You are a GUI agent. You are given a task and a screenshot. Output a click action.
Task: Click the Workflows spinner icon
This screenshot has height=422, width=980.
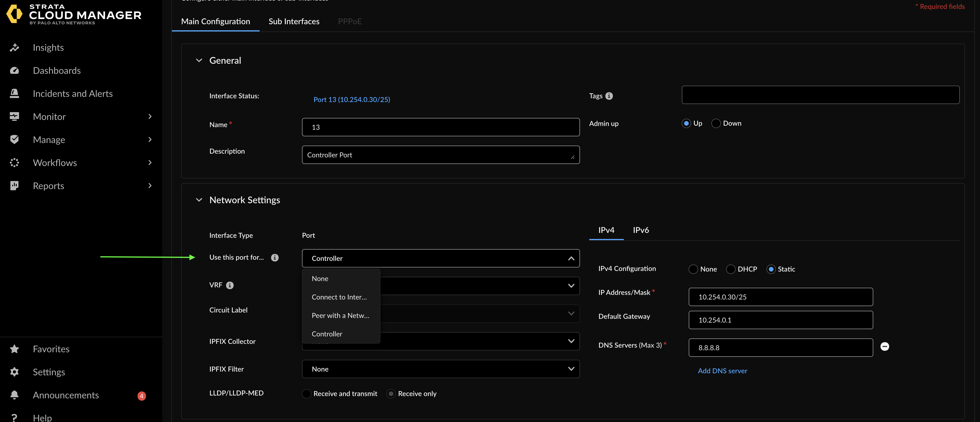tap(14, 163)
